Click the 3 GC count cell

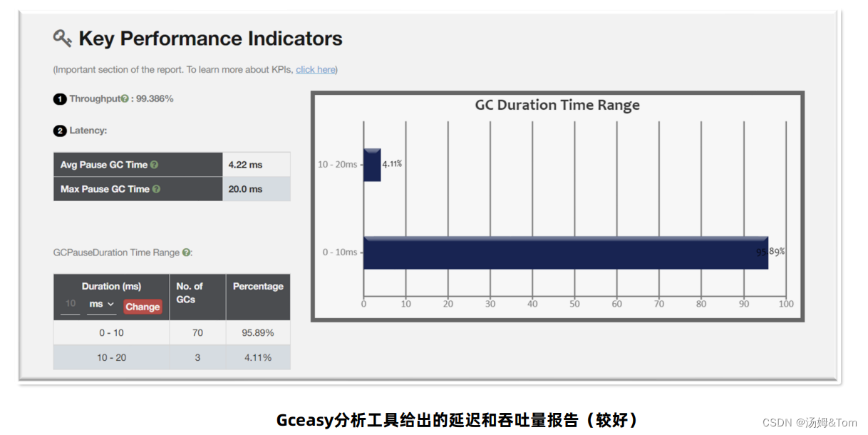[197, 357]
